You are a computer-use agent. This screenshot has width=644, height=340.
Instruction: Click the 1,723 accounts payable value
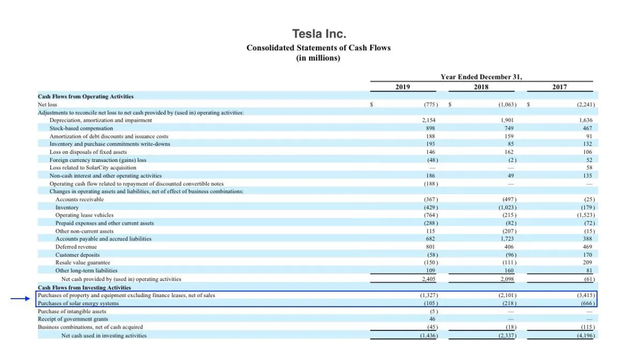[x=507, y=239]
